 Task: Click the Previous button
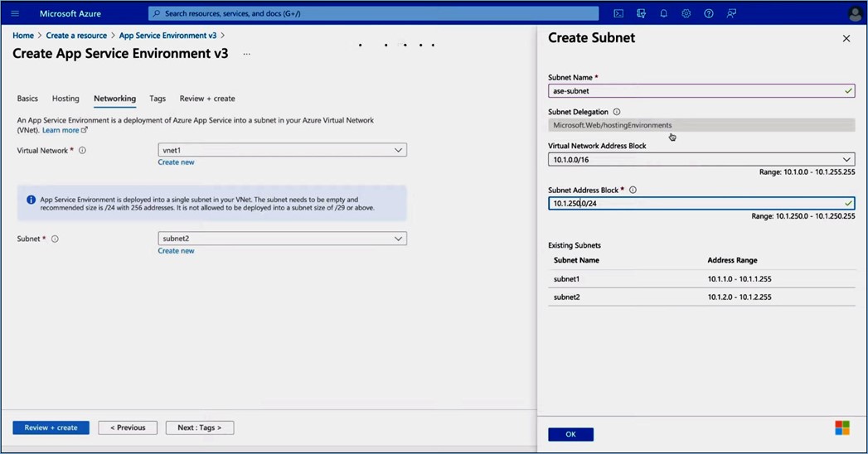point(128,427)
